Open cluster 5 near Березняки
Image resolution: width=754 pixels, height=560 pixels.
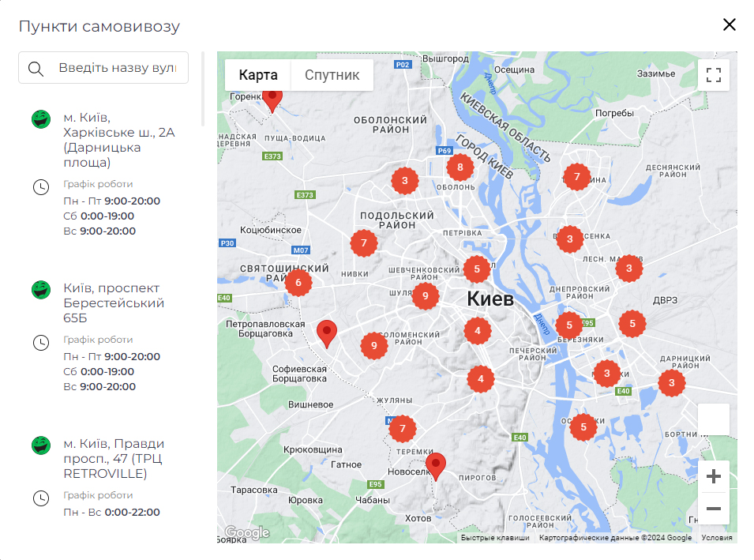click(x=569, y=325)
